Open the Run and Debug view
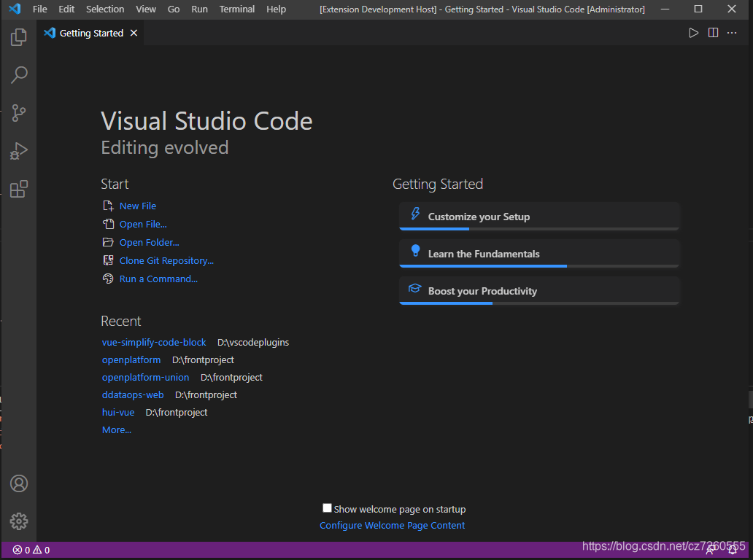The image size is (753, 560). pyautogui.click(x=19, y=151)
